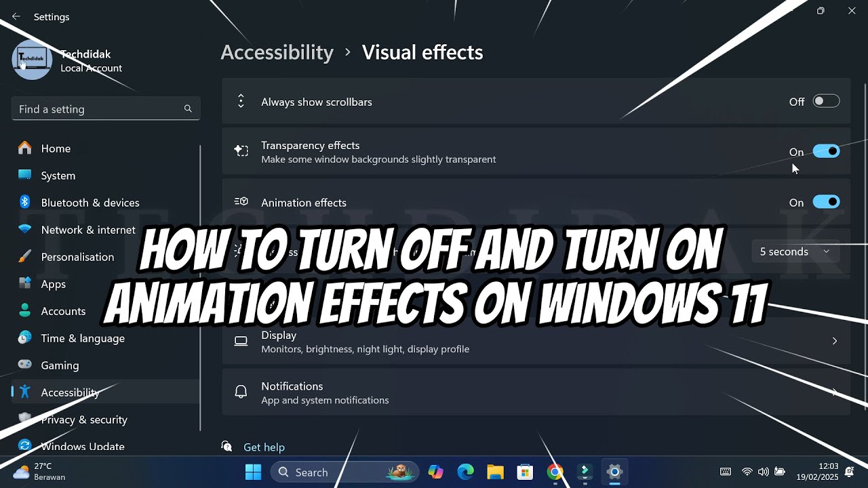Click the Get help chat icon
Image resolution: width=868 pixels, height=488 pixels.
(x=227, y=446)
